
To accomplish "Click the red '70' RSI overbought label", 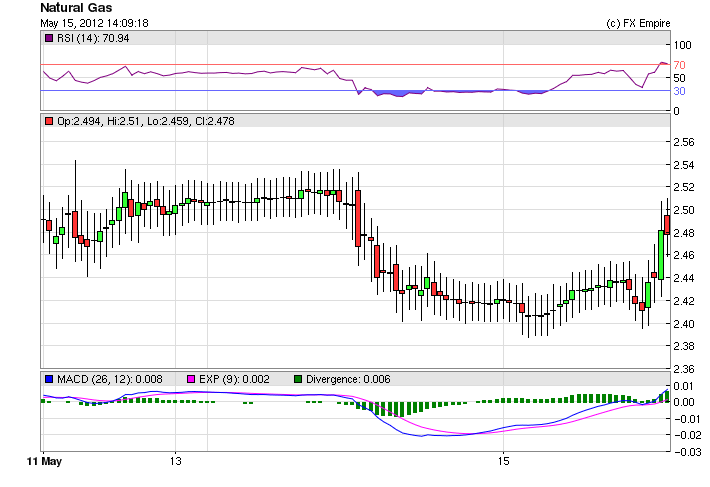I will tap(679, 65).
